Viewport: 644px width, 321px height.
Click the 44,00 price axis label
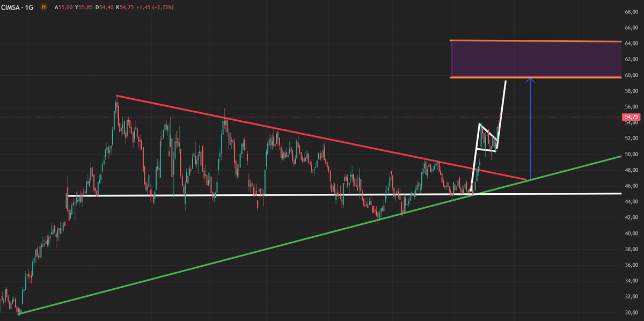tap(631, 202)
